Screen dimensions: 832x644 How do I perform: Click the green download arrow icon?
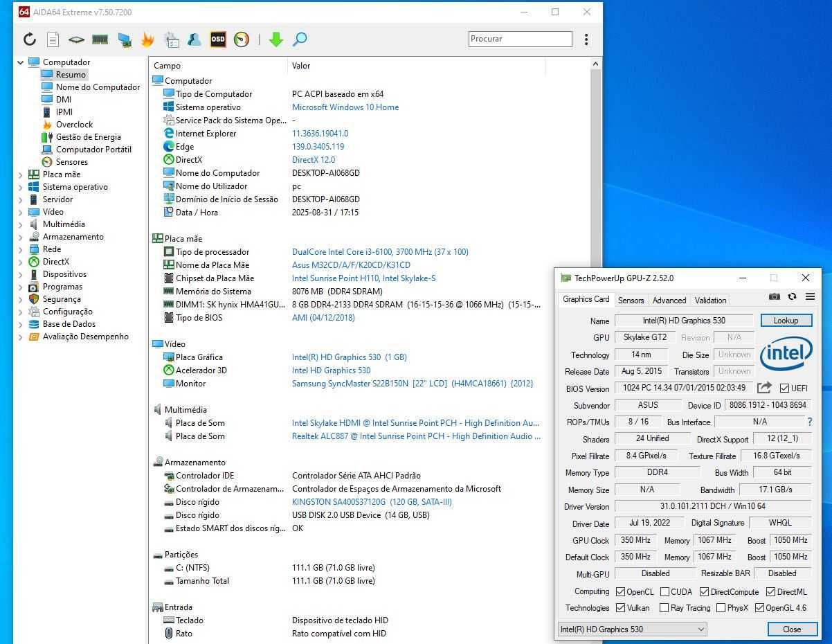click(x=276, y=39)
